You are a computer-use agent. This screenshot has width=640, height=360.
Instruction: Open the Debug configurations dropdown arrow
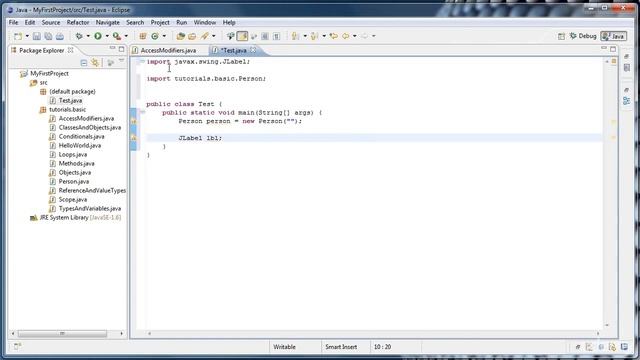tap(88, 36)
